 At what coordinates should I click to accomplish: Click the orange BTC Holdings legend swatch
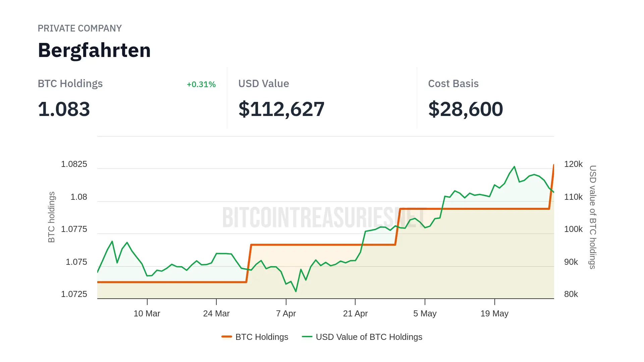[227, 337]
